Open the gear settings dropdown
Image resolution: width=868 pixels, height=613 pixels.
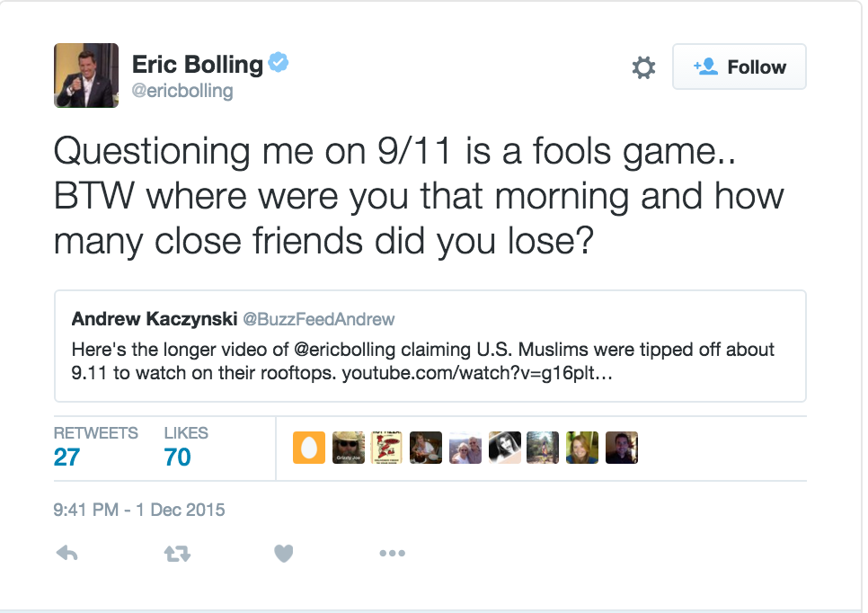[643, 67]
